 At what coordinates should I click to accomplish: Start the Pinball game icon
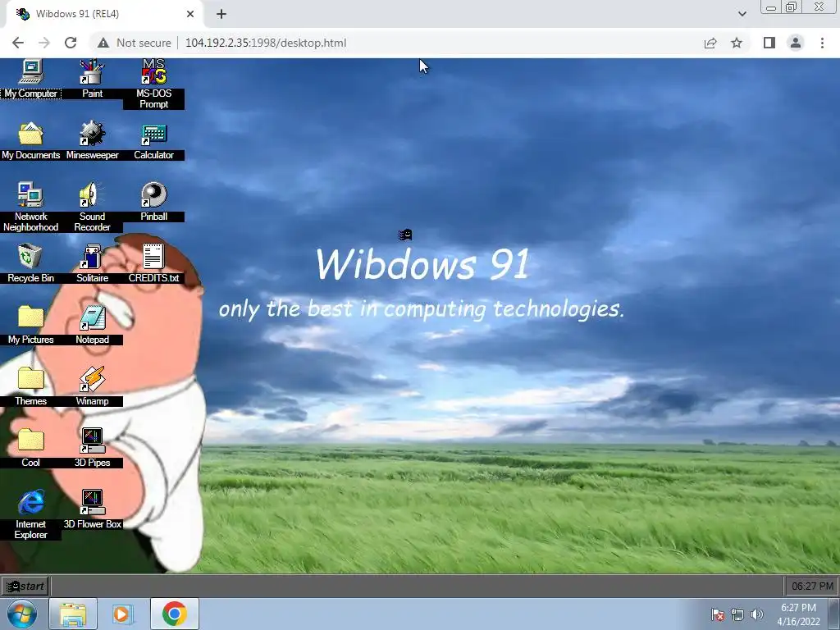tap(153, 202)
